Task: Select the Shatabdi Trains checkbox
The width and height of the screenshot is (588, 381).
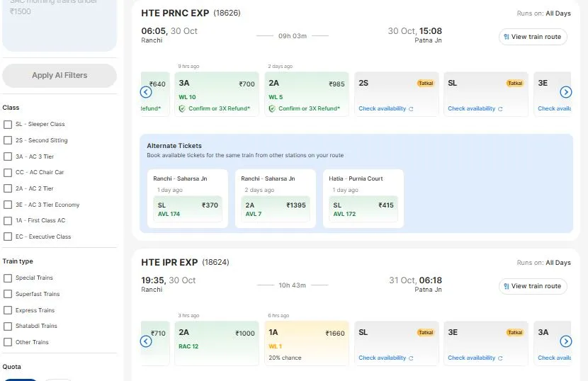Action: 8,326
